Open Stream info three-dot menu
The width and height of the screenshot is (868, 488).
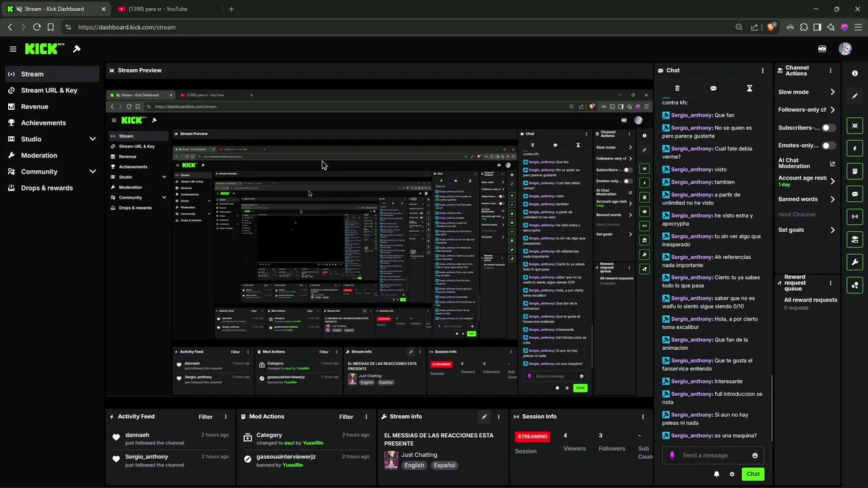coord(498,417)
